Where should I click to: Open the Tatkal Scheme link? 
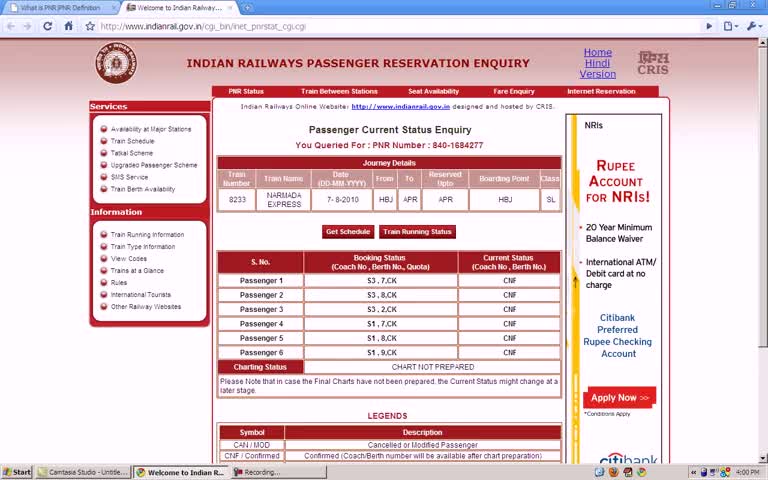click(131, 153)
